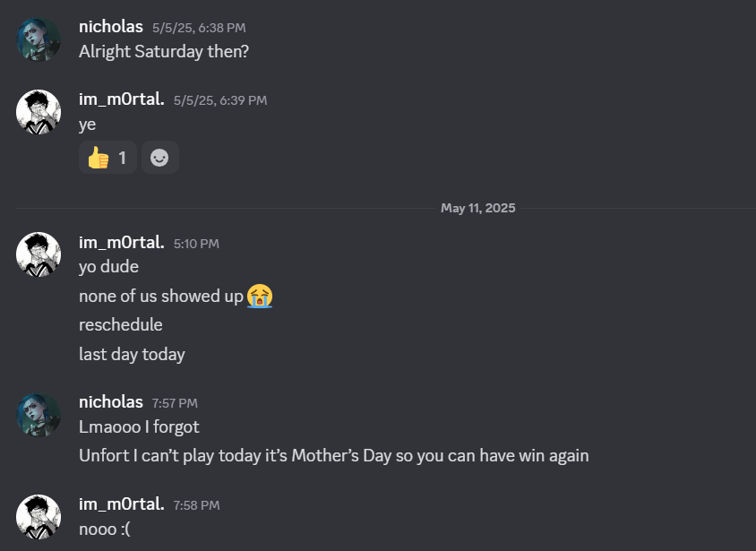Click the "May 11, 2025" date divider
This screenshot has width=756, height=551.
(x=477, y=208)
